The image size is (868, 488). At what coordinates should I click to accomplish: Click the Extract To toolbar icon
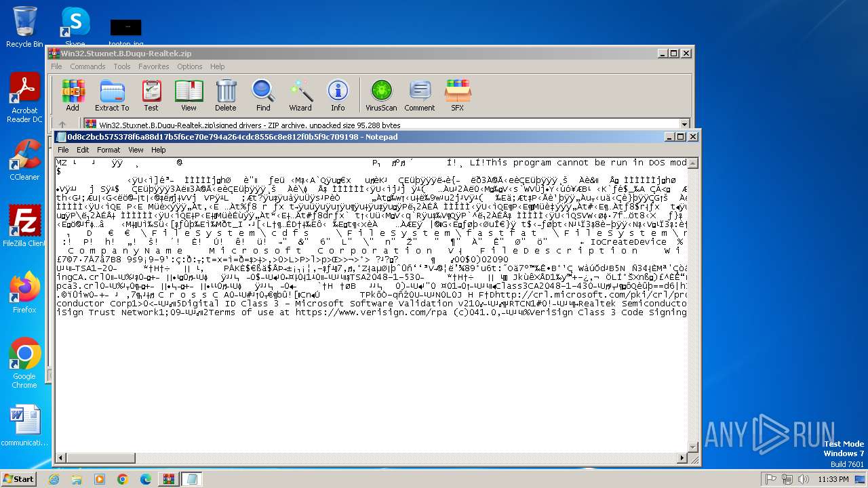tap(112, 96)
